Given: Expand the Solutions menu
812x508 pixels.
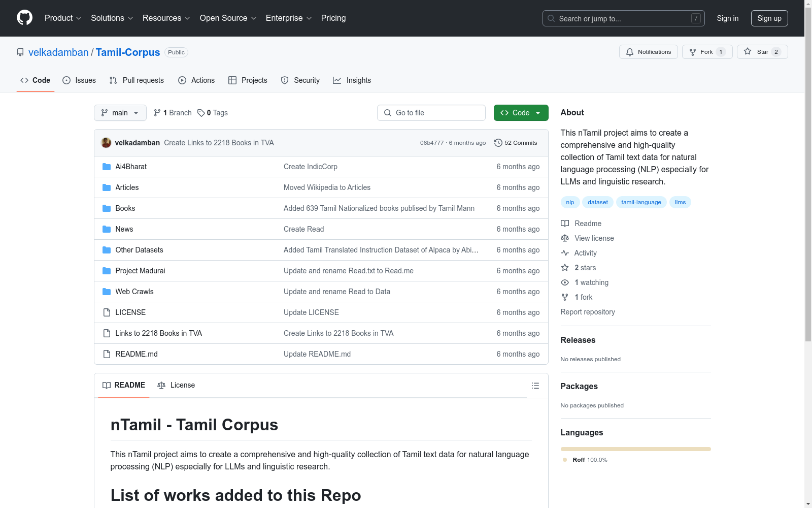Looking at the screenshot, I should pyautogui.click(x=112, y=18).
